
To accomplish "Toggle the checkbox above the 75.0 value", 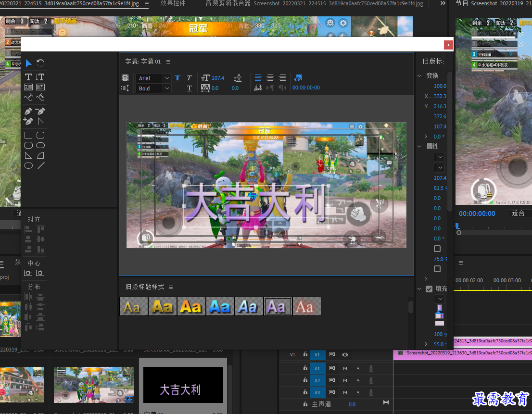I will click(x=437, y=249).
